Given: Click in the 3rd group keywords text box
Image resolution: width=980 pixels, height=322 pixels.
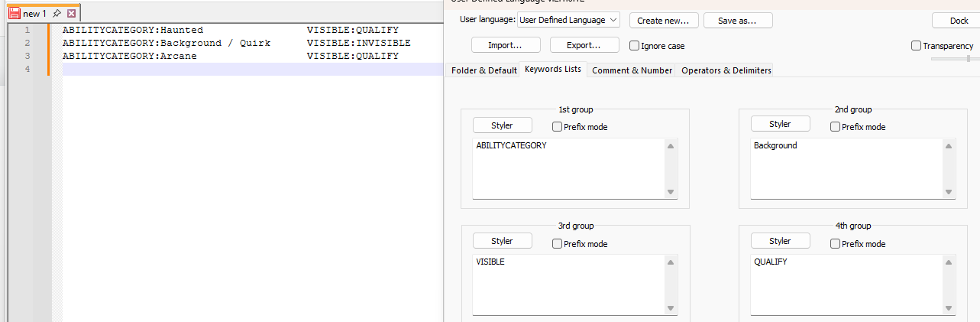Looking at the screenshot, I should (x=568, y=284).
